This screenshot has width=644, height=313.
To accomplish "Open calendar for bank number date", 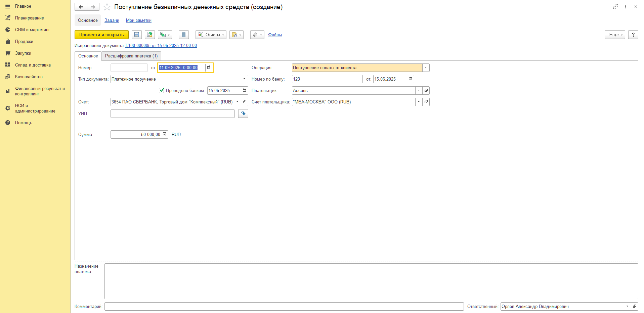I will [410, 79].
